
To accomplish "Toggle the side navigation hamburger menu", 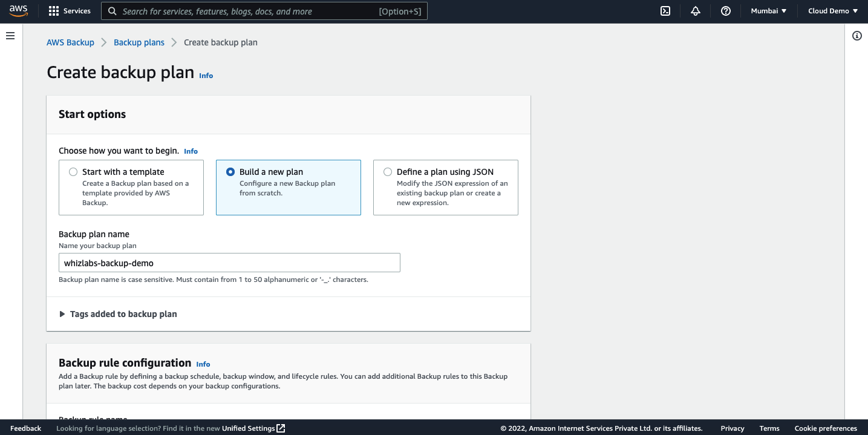I will click(x=10, y=36).
